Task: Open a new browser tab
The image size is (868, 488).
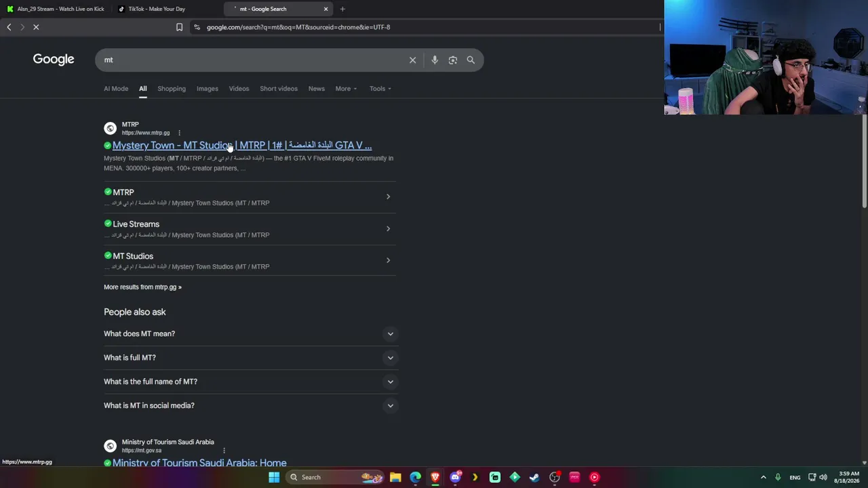Action: tap(342, 9)
